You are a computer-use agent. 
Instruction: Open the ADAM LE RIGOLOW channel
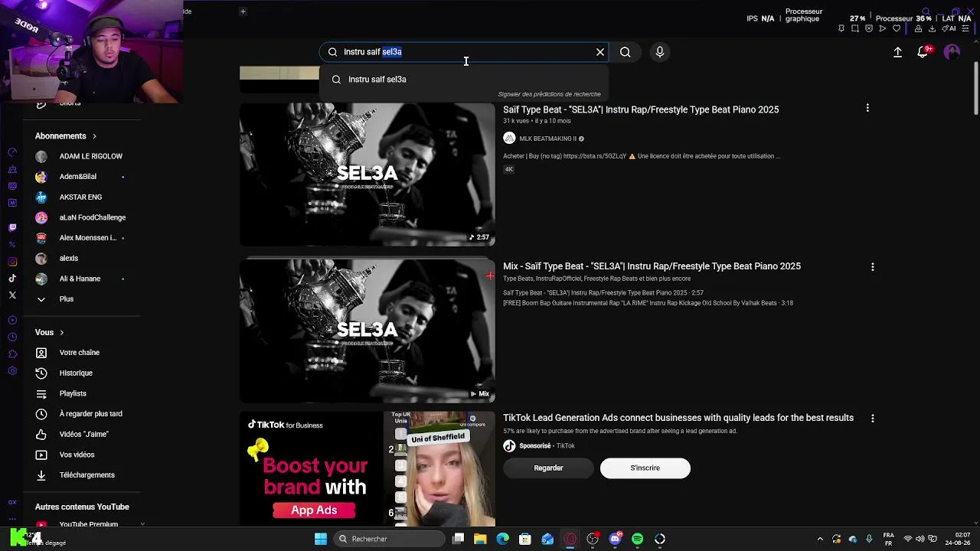coord(83,156)
